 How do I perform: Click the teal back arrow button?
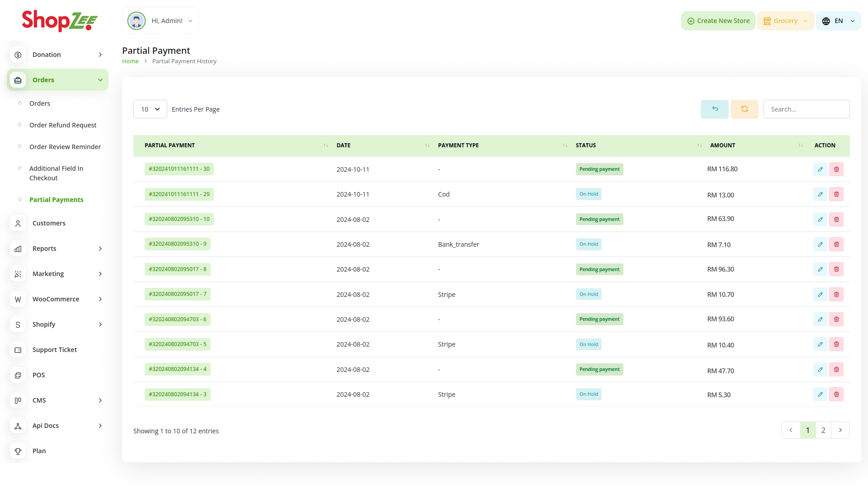[714, 109]
